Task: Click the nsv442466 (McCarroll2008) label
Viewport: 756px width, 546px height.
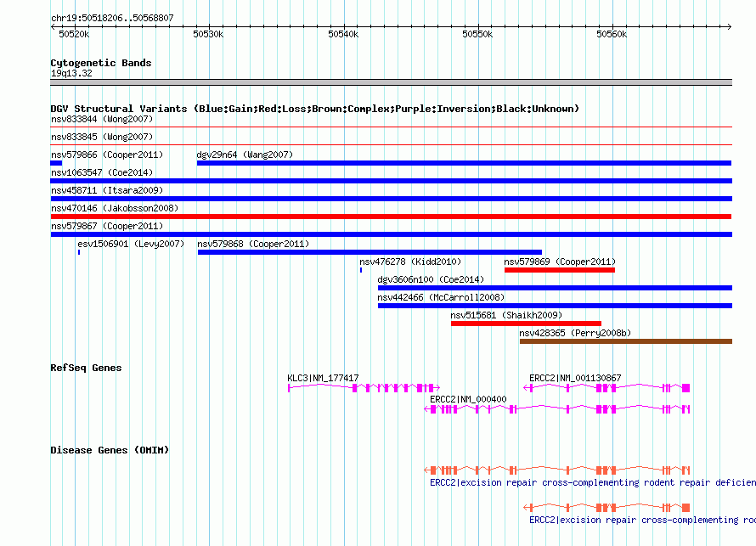Action: tap(441, 297)
